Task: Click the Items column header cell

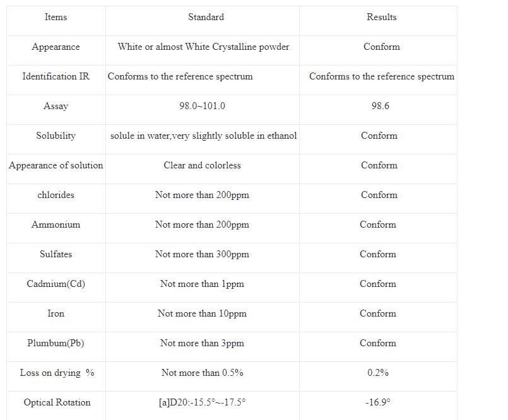Action: pyautogui.click(x=56, y=17)
